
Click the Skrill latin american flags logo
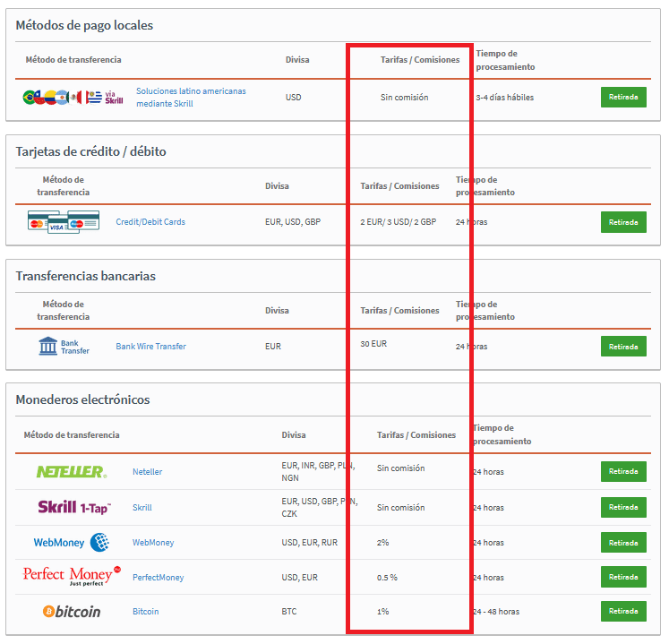coord(73,97)
